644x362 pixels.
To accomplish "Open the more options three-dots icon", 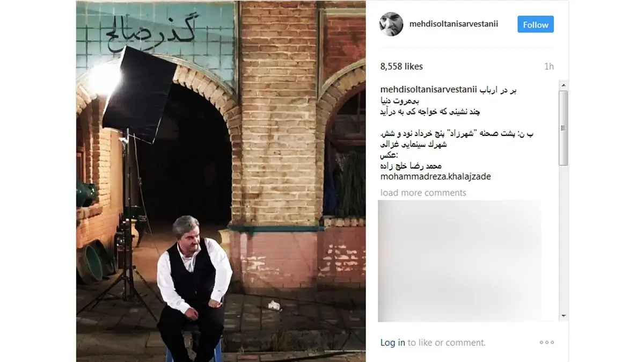I will [547, 342].
